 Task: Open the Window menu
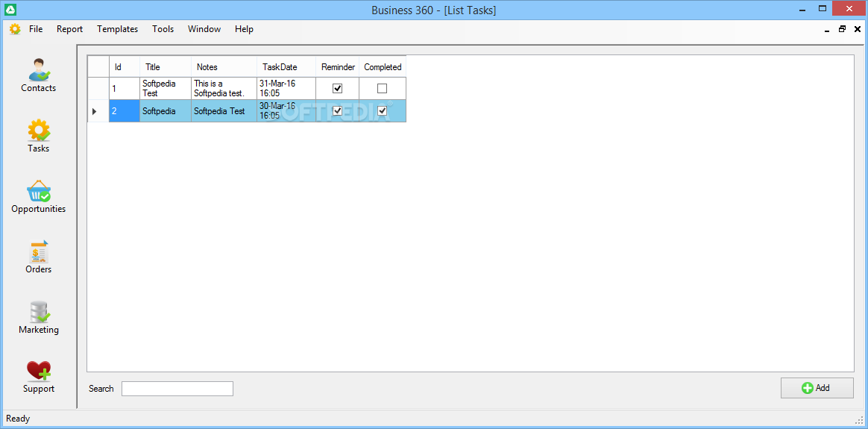(x=204, y=29)
